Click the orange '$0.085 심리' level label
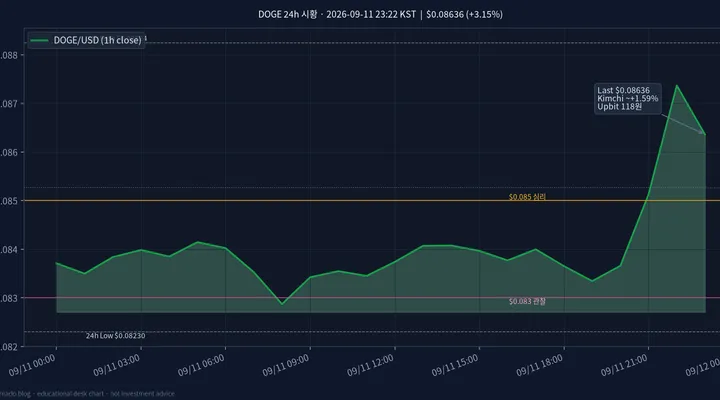720x400 pixels. [527, 197]
